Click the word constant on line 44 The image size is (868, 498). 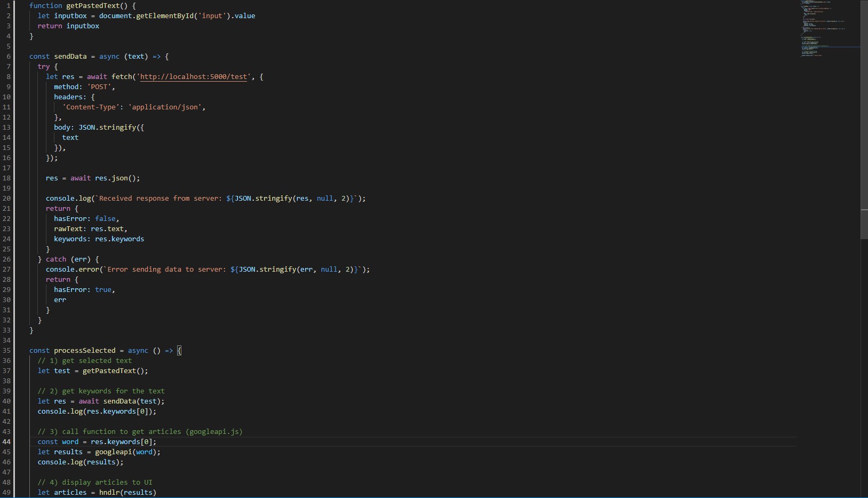click(x=70, y=442)
